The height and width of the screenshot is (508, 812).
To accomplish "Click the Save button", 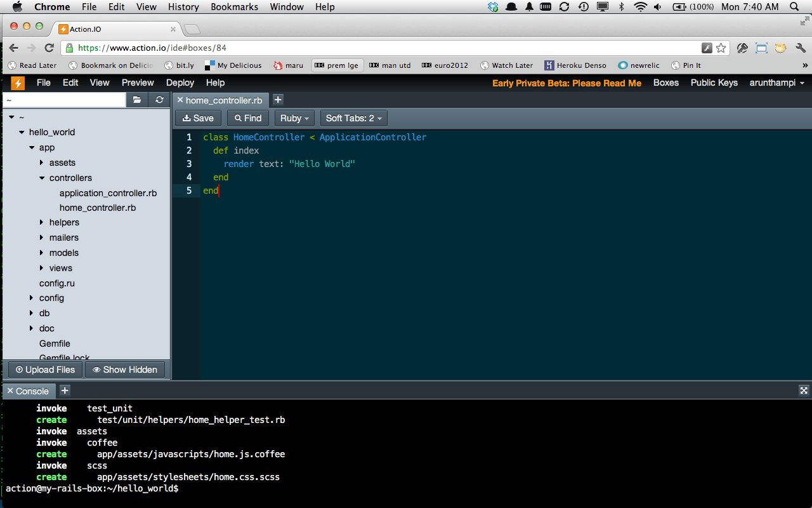I will click(x=198, y=118).
